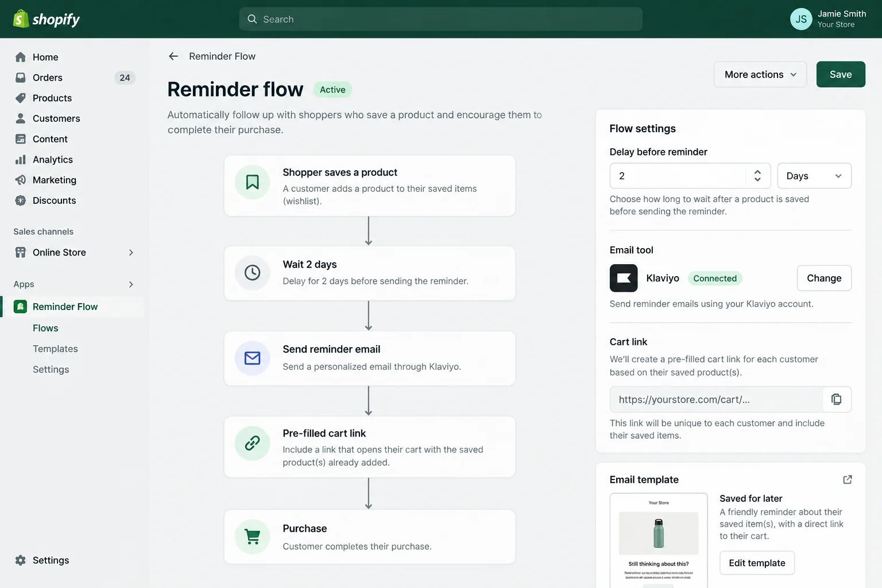Click the Klaviyo logo icon
The image size is (882, 588).
[624, 278]
